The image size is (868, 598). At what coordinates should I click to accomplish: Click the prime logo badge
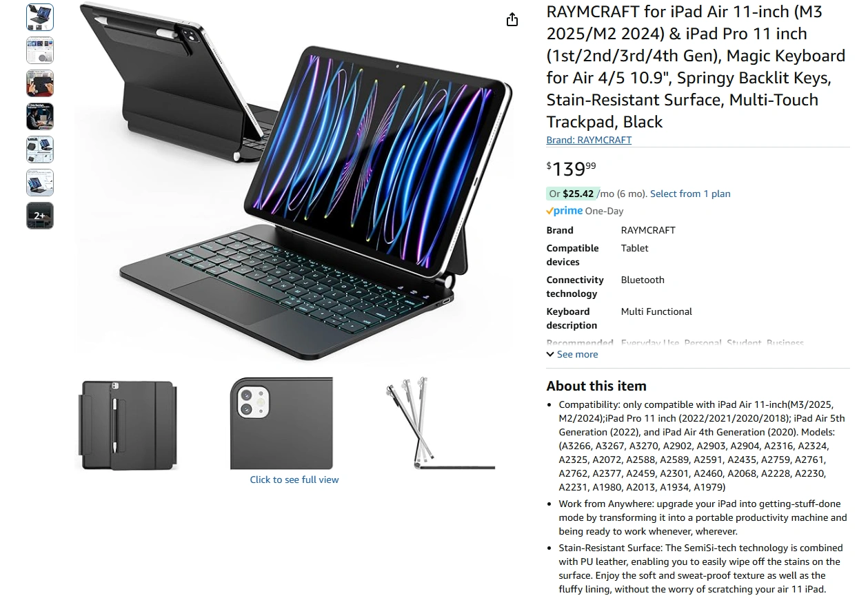(565, 211)
